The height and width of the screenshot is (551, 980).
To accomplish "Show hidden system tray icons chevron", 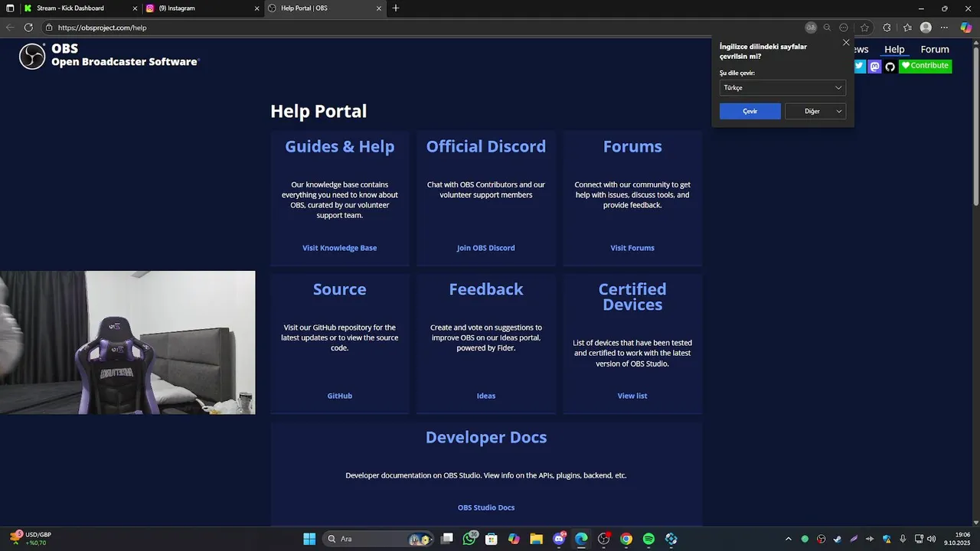I will click(x=788, y=539).
